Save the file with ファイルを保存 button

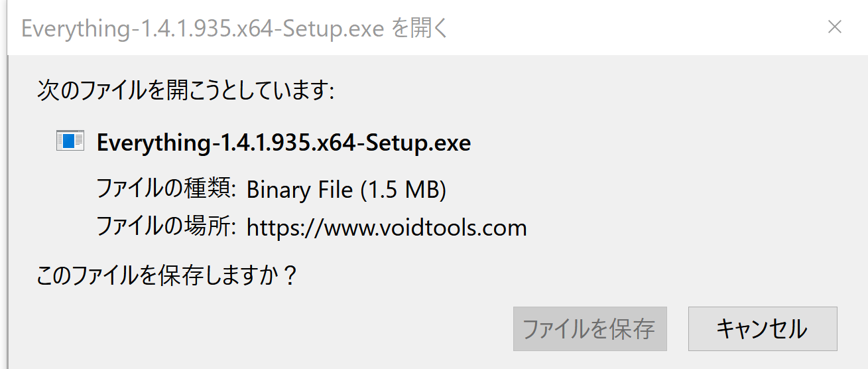coord(589,329)
